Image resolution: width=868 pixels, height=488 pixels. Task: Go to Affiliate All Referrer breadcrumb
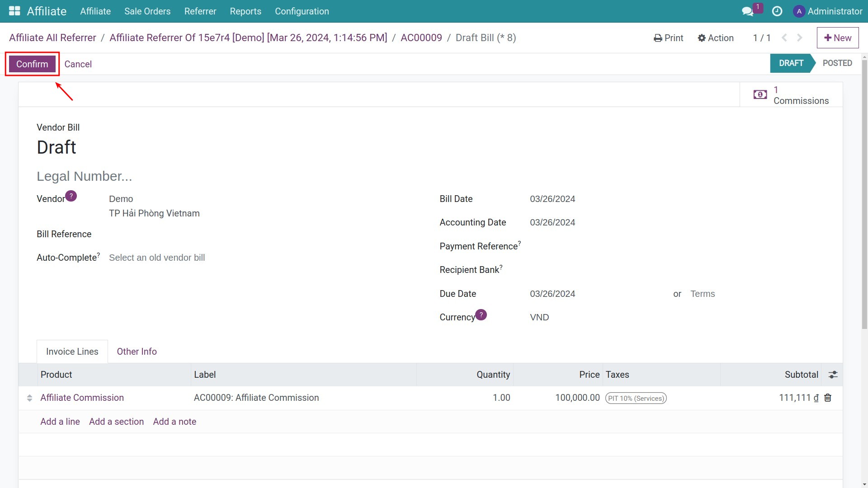tap(52, 38)
